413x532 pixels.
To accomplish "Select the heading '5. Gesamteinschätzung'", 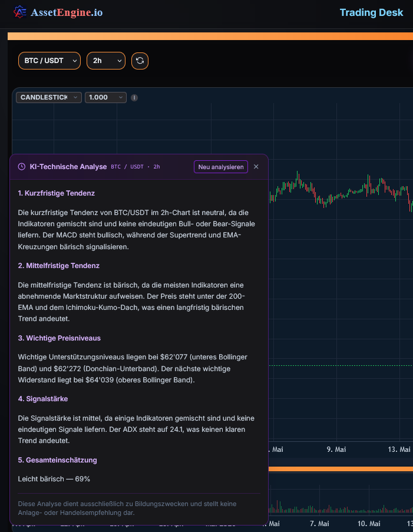I will point(58,460).
